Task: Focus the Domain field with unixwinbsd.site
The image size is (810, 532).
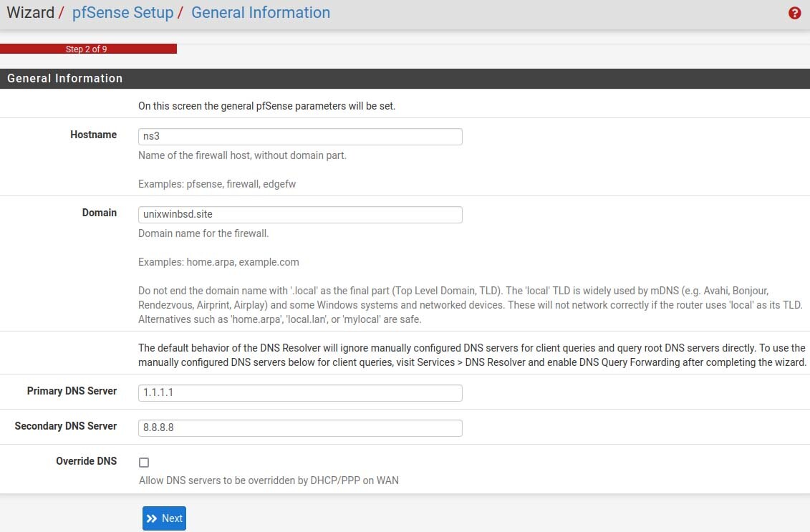Action: point(300,214)
